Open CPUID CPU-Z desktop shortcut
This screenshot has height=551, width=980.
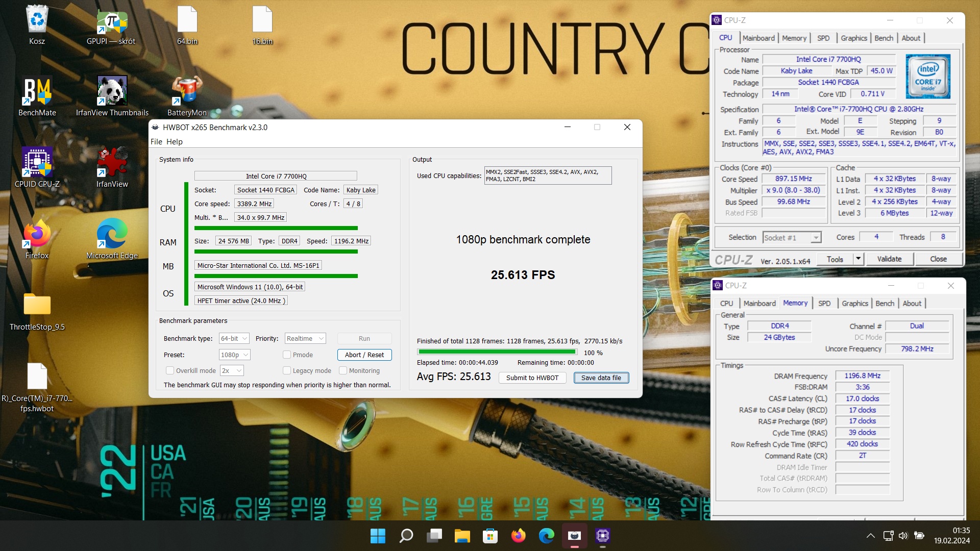click(37, 168)
